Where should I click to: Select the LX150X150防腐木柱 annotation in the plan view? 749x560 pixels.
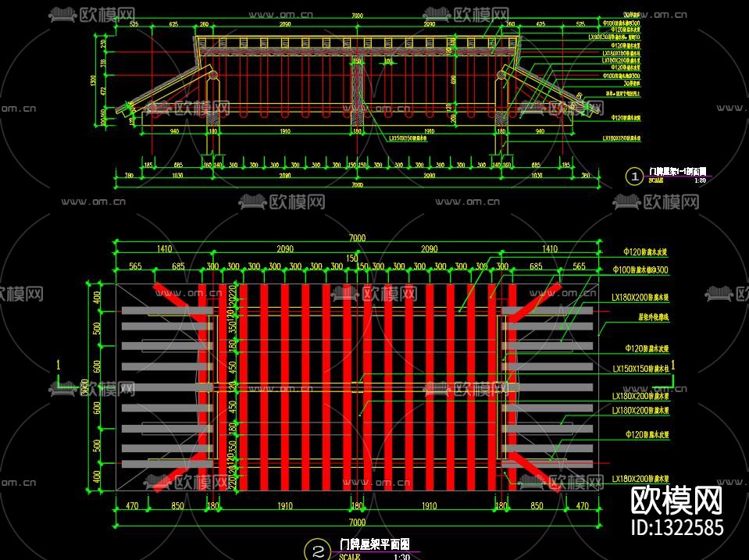click(640, 369)
